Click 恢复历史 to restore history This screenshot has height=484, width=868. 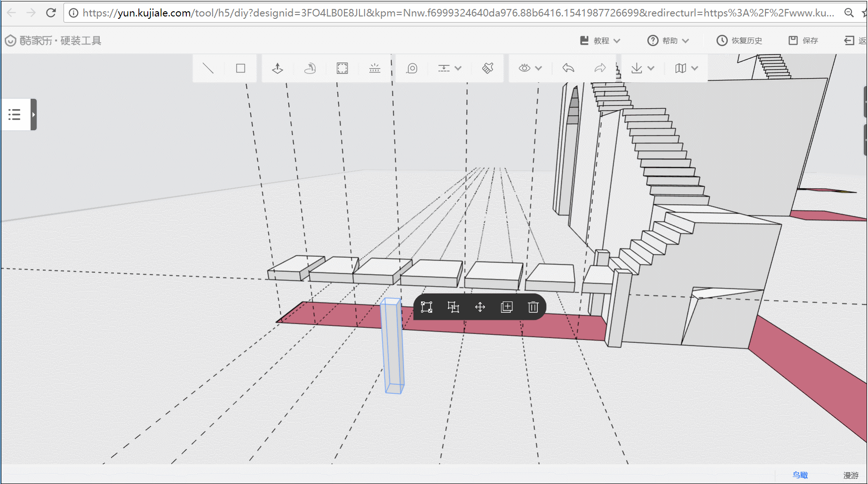point(740,40)
